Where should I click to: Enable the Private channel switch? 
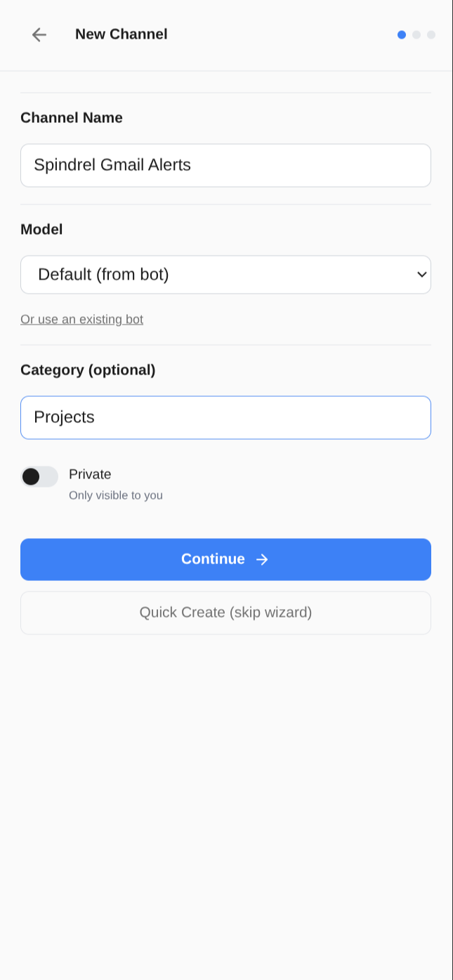pos(39,476)
